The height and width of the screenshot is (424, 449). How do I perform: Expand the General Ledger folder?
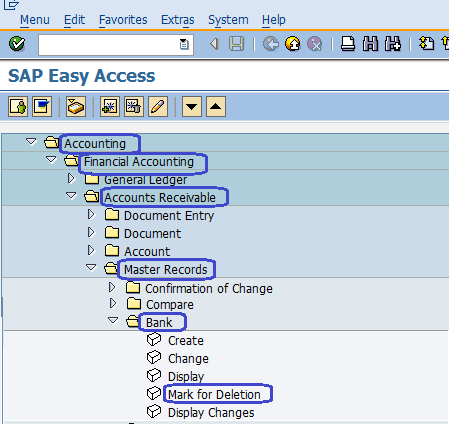tap(71, 179)
